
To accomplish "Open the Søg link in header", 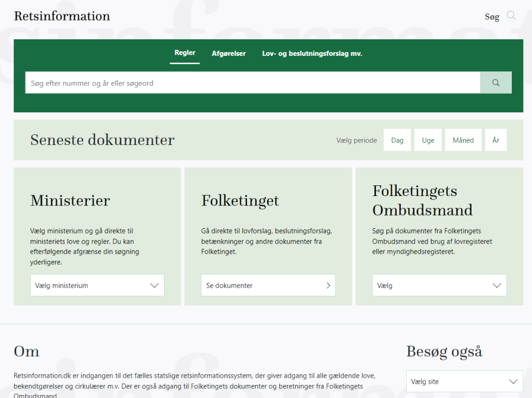I will pyautogui.click(x=492, y=17).
